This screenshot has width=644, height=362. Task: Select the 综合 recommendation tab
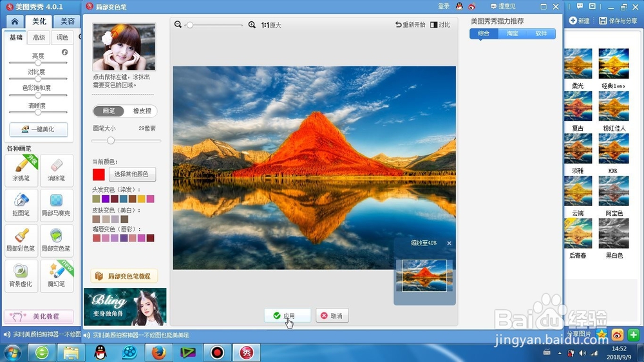coord(484,33)
